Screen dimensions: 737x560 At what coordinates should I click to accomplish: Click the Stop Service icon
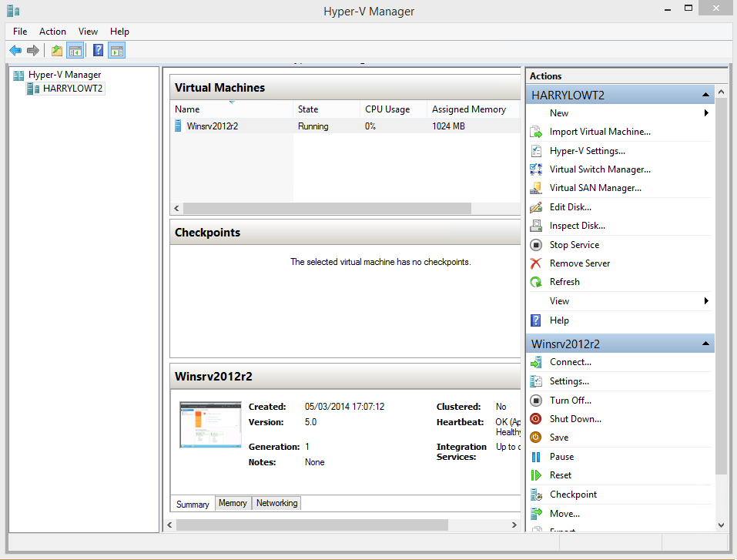[536, 245]
